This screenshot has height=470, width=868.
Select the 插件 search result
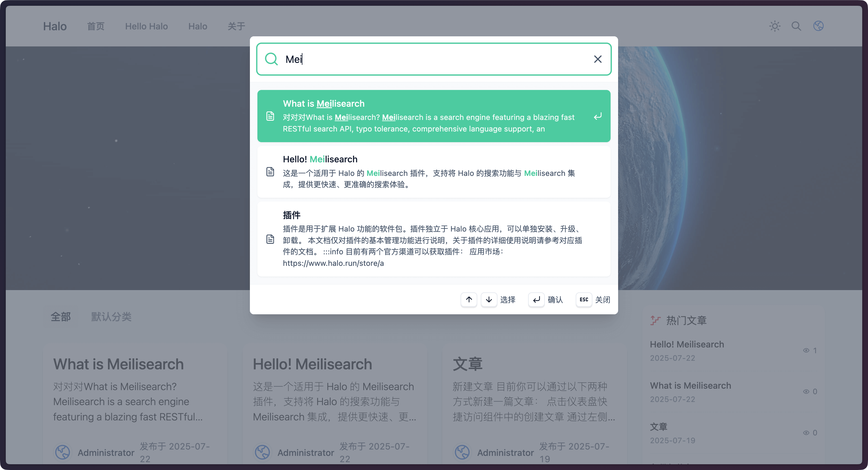tap(433, 239)
